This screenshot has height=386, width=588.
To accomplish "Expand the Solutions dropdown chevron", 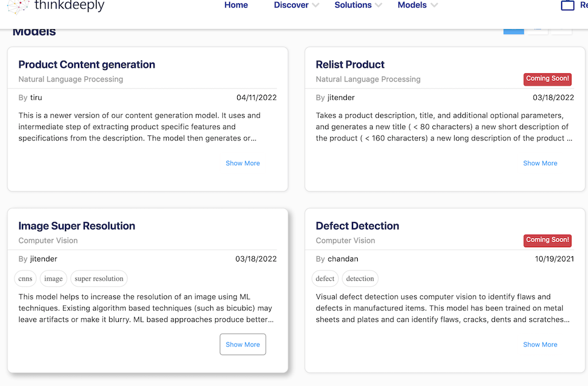I will point(378,5).
